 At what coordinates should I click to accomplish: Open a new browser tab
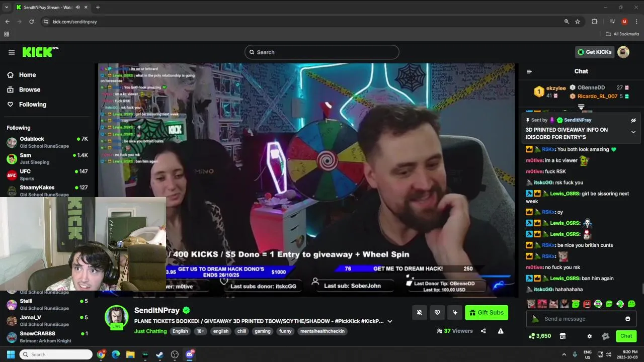(x=98, y=7)
